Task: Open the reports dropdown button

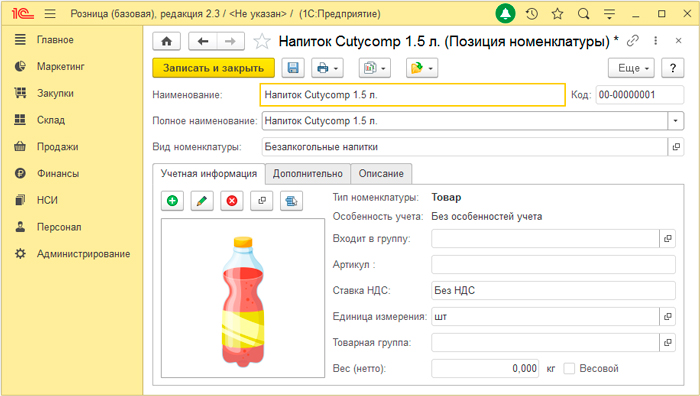Action: [x=375, y=68]
